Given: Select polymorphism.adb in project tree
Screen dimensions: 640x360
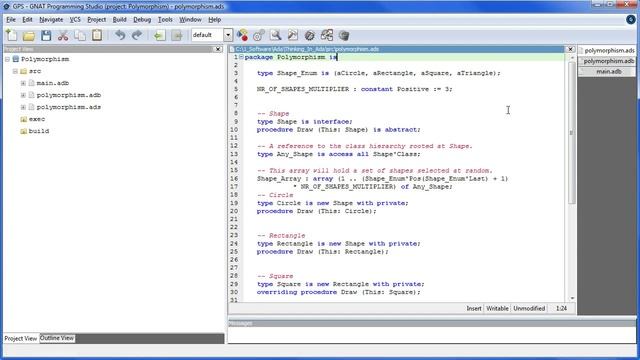Looking at the screenshot, I should coord(69,95).
